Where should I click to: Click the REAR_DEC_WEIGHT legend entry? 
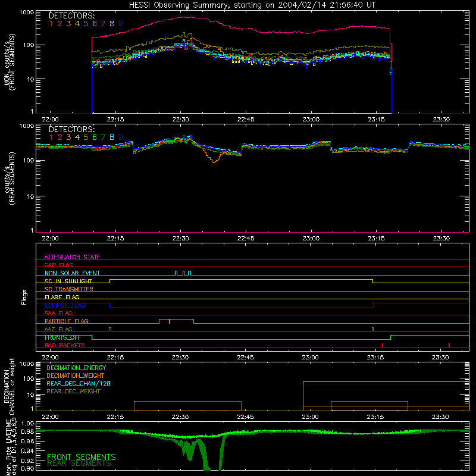(x=73, y=392)
